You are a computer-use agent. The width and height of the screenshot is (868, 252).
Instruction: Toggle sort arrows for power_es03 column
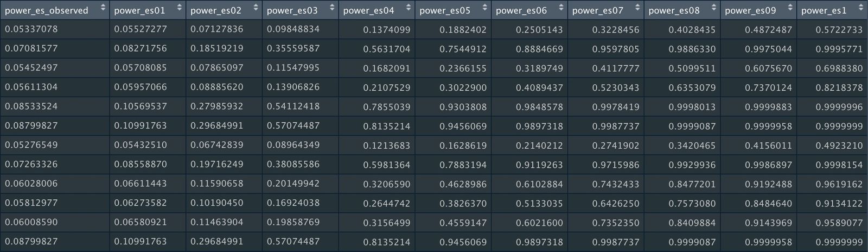(x=332, y=8)
